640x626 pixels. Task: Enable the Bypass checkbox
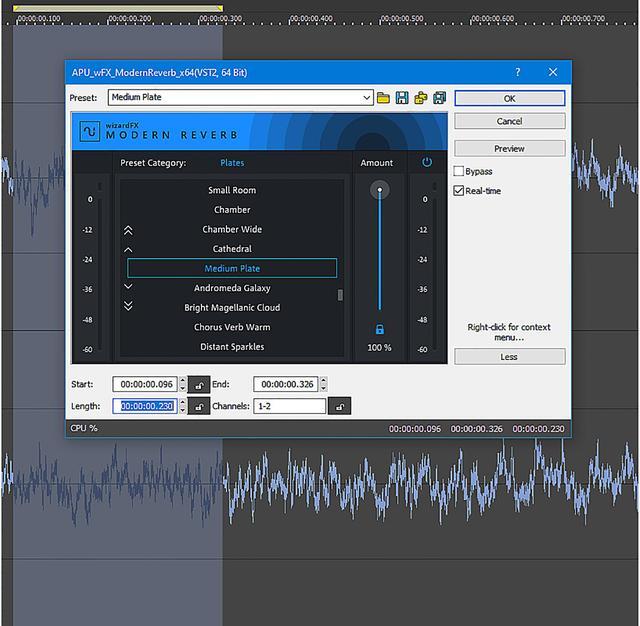459,171
